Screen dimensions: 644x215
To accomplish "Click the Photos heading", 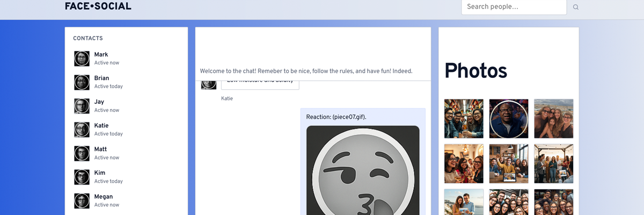I will click(x=476, y=70).
